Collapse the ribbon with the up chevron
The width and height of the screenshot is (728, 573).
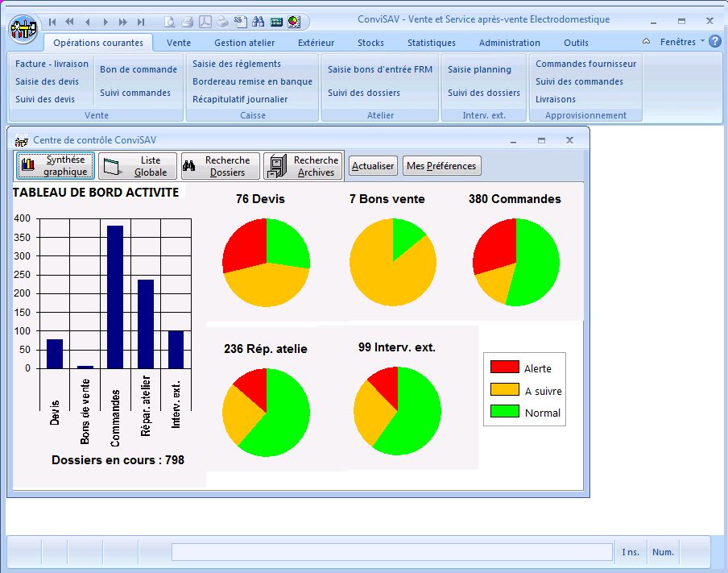pyautogui.click(x=646, y=41)
